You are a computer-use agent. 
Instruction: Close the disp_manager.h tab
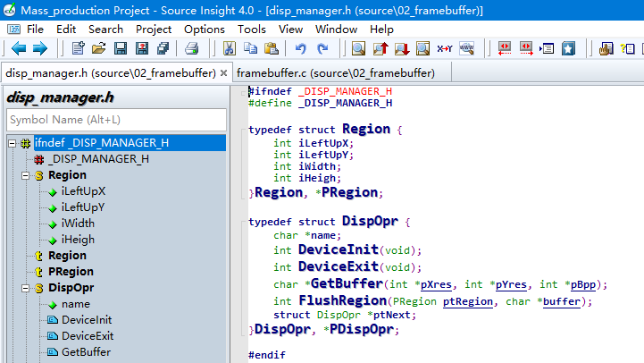coord(224,73)
